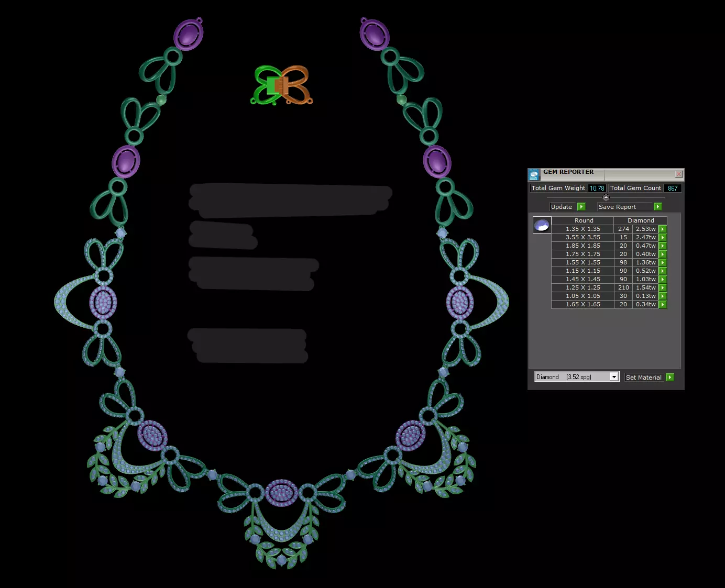Click the weight cell 0.13tw
Image resolution: width=725 pixels, height=588 pixels.
pos(646,296)
